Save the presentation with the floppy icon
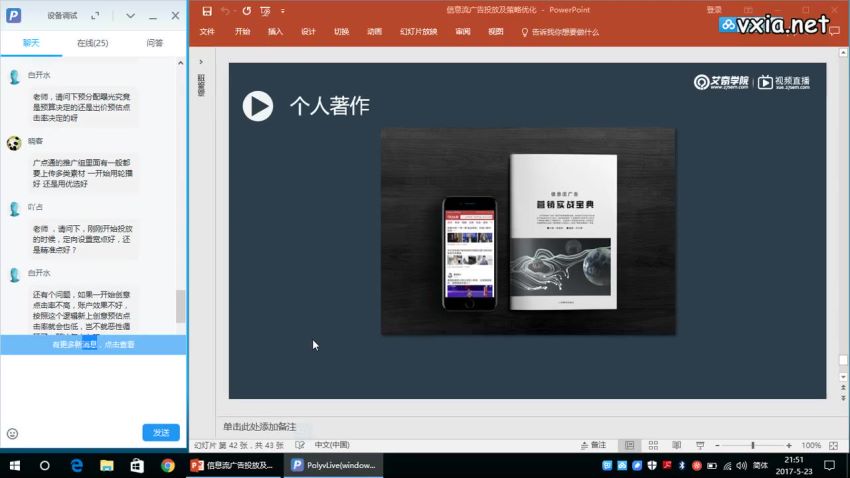850x478 pixels. [x=207, y=11]
